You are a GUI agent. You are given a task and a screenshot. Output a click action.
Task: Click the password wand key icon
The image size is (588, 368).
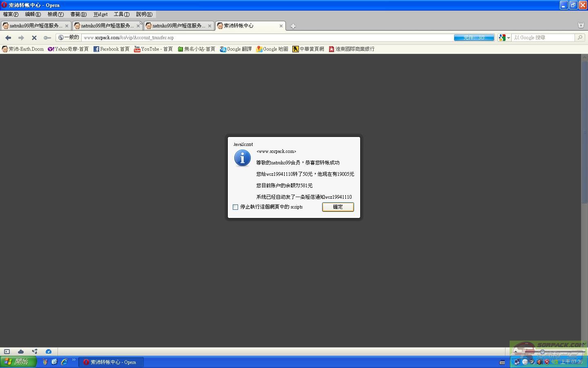[x=47, y=38]
